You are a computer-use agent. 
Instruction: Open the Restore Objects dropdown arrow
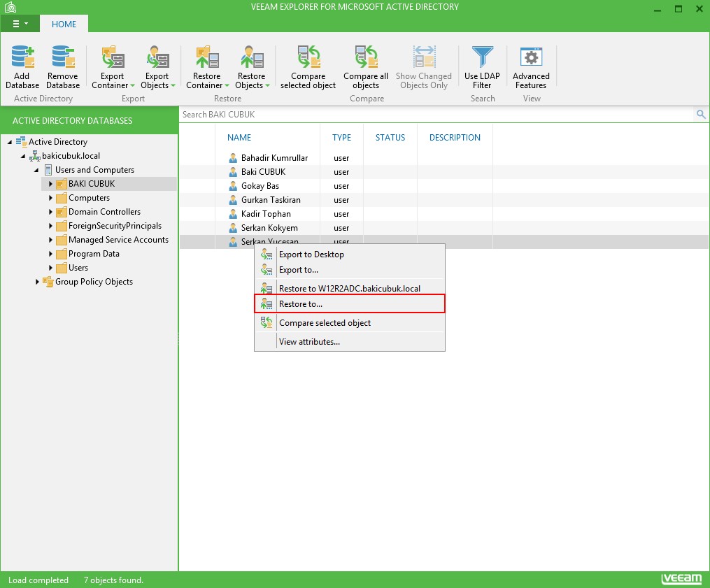tap(268, 85)
